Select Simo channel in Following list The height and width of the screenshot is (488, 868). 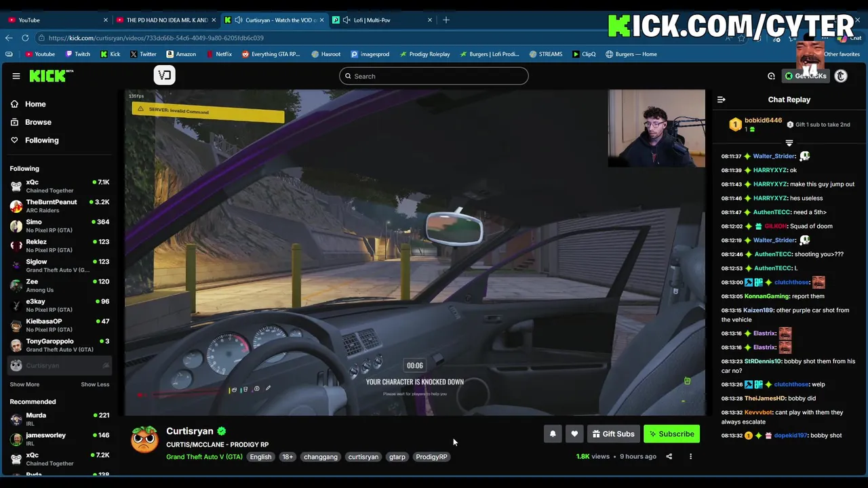coord(60,226)
